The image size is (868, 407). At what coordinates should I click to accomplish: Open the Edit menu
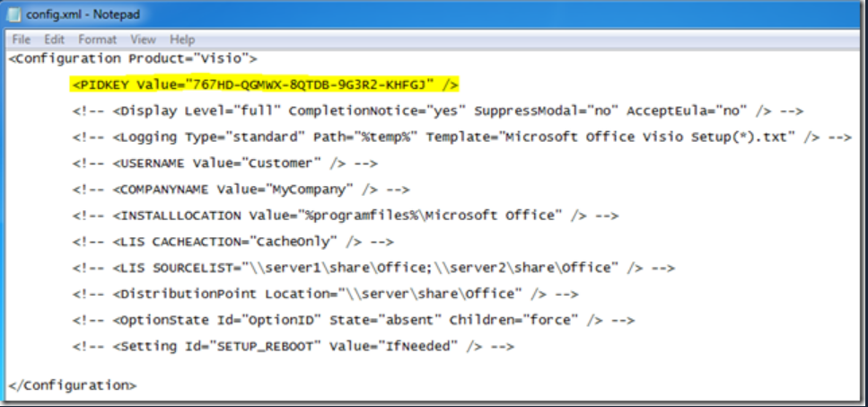point(55,40)
